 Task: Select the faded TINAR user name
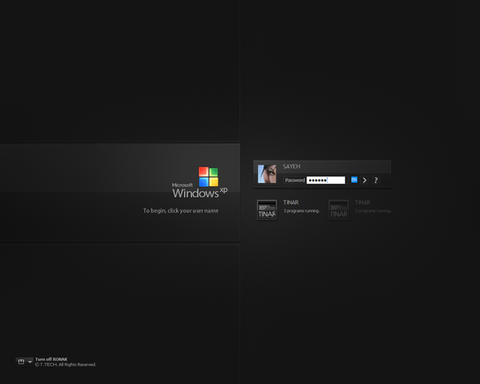[363, 202]
